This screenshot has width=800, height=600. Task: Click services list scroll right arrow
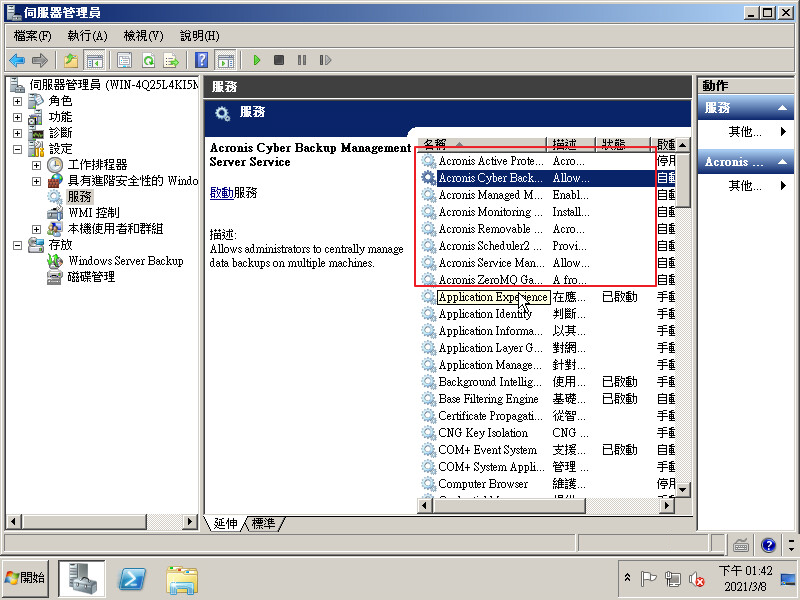pos(666,506)
